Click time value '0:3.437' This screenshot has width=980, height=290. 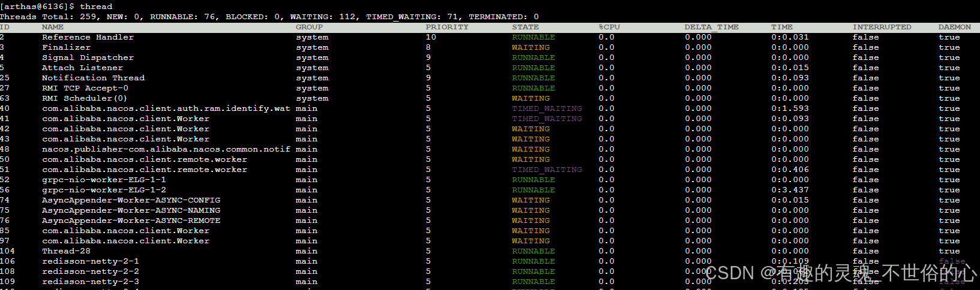(790, 190)
